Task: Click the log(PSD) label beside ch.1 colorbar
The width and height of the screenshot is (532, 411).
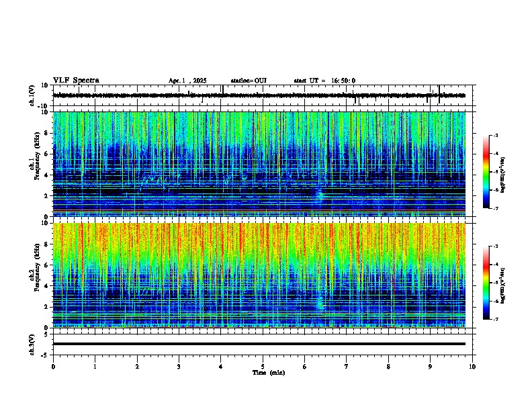Action: [x=503, y=175]
